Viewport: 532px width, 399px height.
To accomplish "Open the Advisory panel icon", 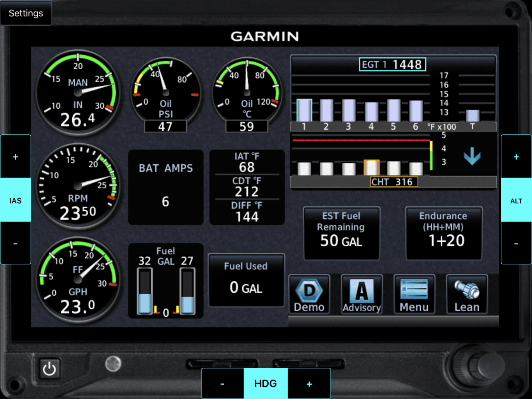I will (x=361, y=295).
